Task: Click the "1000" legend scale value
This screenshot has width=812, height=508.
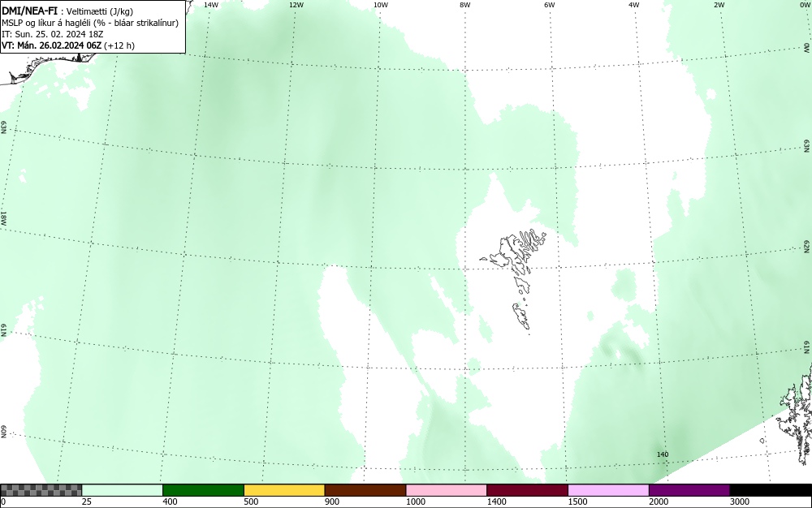Action: (x=415, y=502)
